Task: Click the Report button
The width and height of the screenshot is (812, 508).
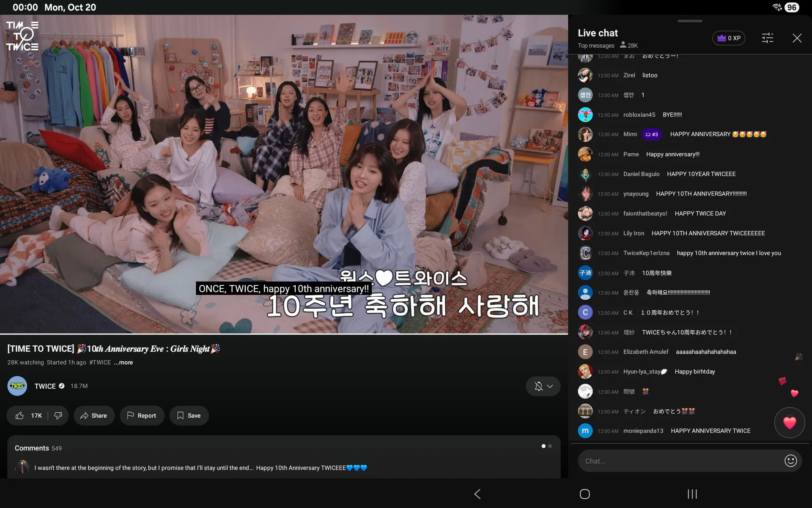Action: [x=142, y=416]
